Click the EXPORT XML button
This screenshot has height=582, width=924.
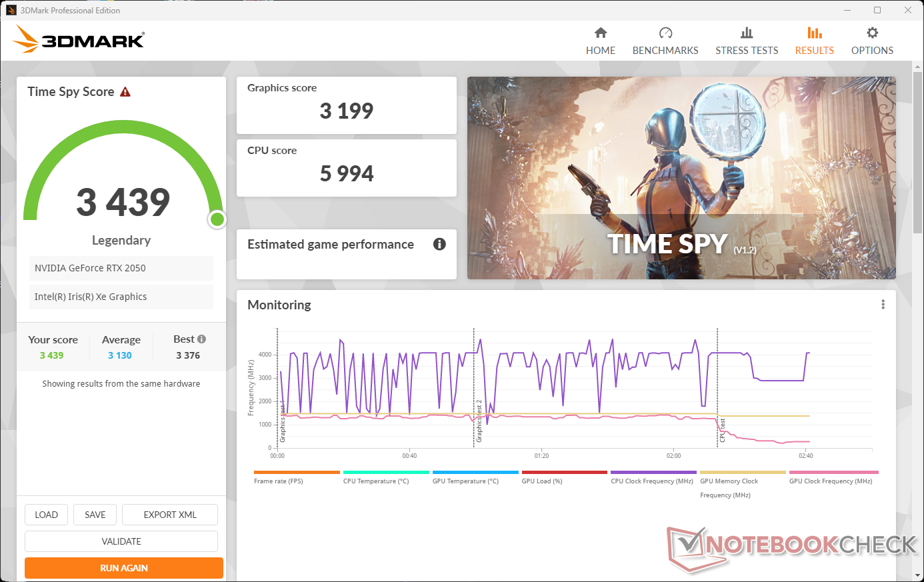(x=170, y=515)
